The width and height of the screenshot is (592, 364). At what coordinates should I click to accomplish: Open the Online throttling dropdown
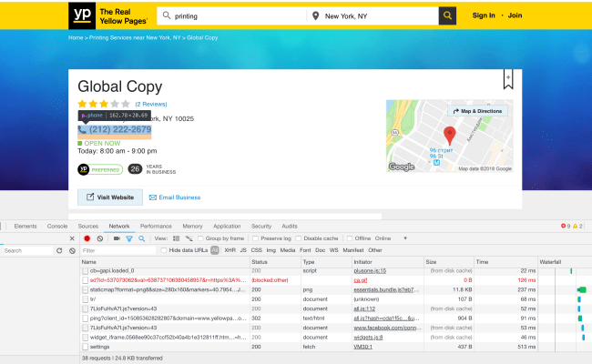[391, 238]
